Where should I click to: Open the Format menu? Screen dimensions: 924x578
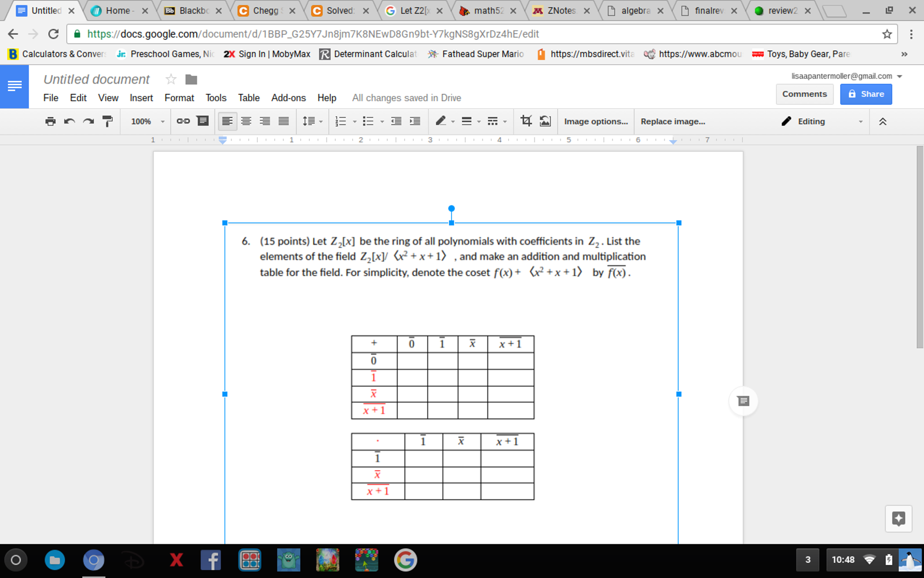coord(179,98)
